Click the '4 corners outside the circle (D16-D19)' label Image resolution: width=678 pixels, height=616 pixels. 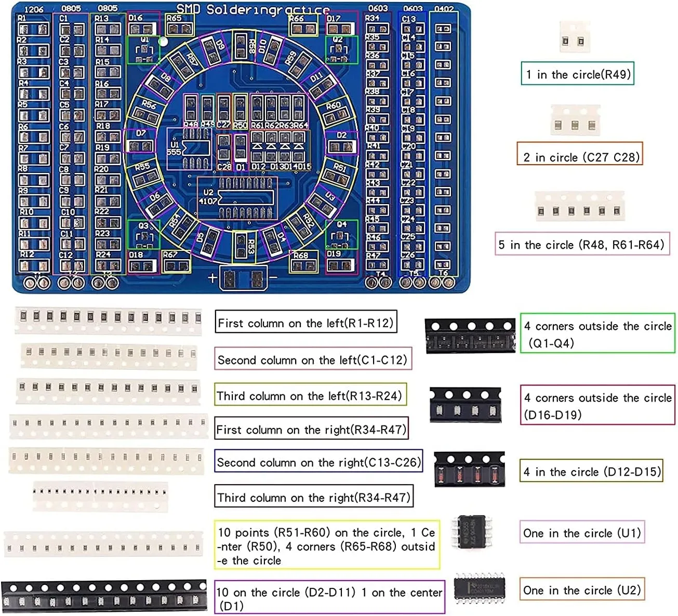[598, 405]
